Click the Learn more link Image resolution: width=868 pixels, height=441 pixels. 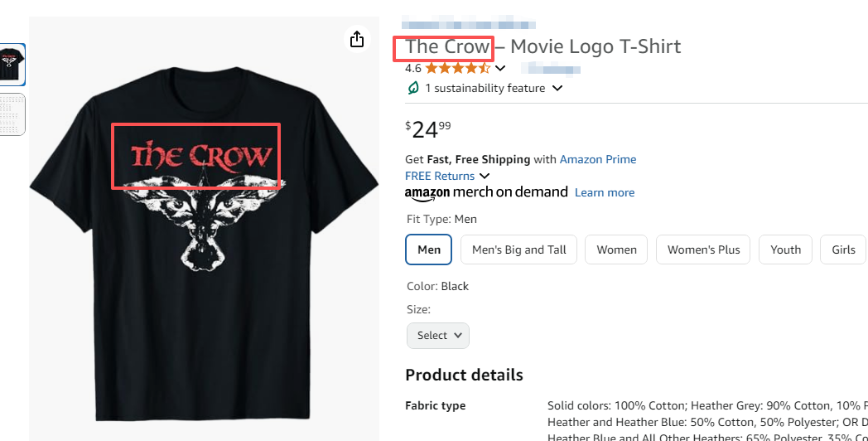(x=605, y=192)
